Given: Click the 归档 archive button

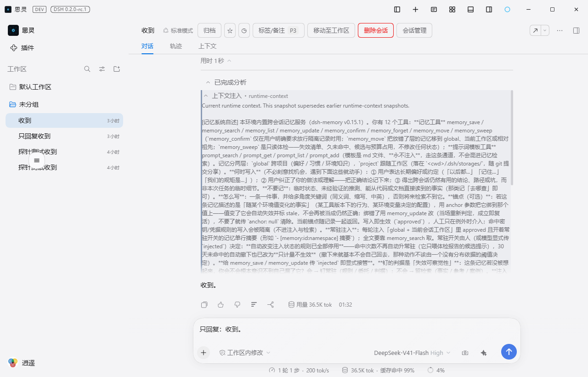Looking at the screenshot, I should tap(209, 30).
